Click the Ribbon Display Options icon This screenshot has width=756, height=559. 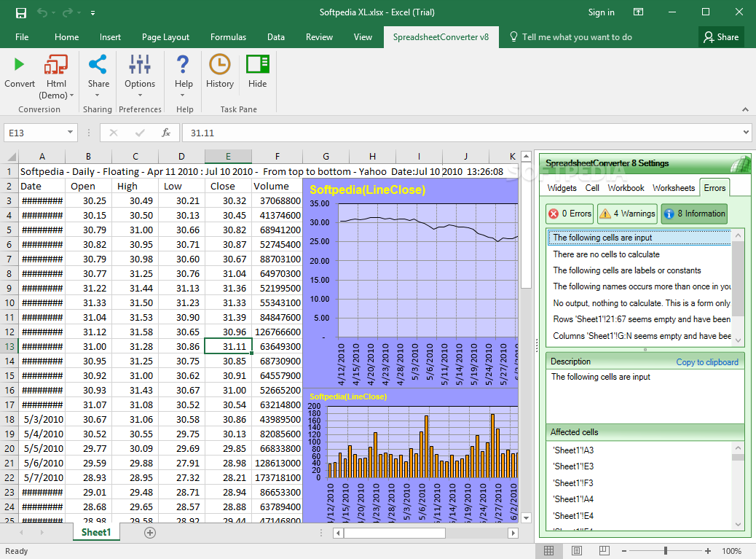[x=638, y=12]
